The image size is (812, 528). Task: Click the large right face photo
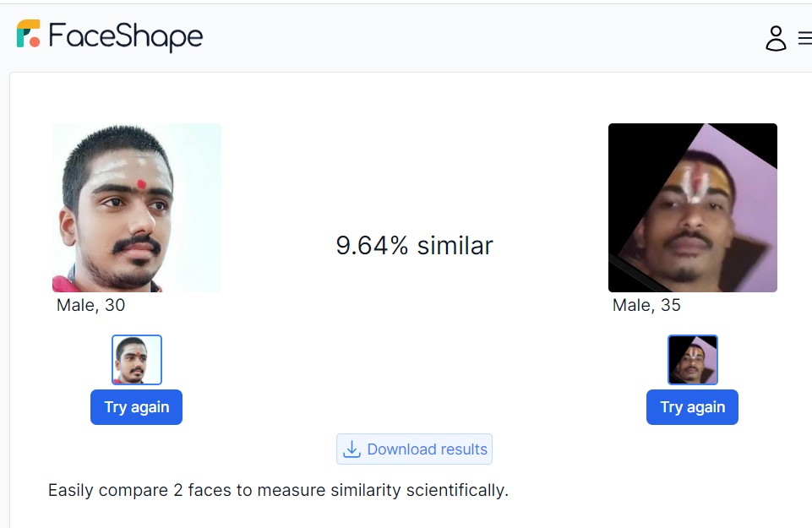(693, 208)
